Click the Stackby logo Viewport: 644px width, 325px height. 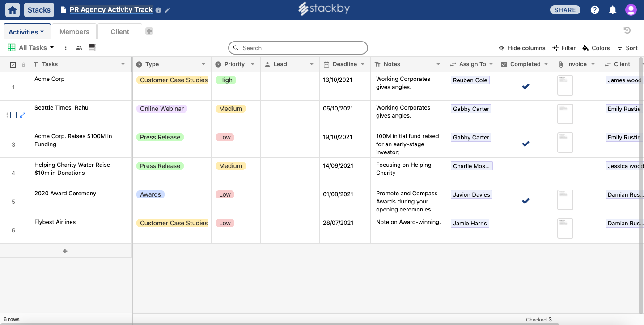pos(324,9)
